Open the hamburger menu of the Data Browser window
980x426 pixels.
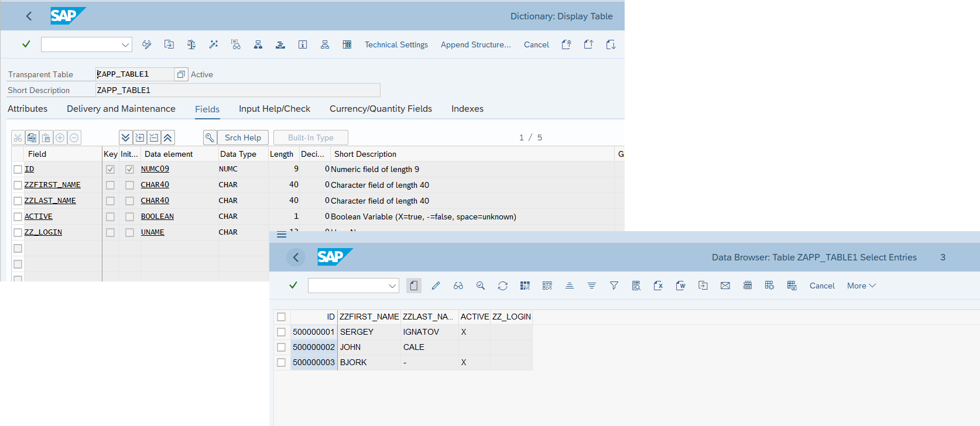[282, 235]
